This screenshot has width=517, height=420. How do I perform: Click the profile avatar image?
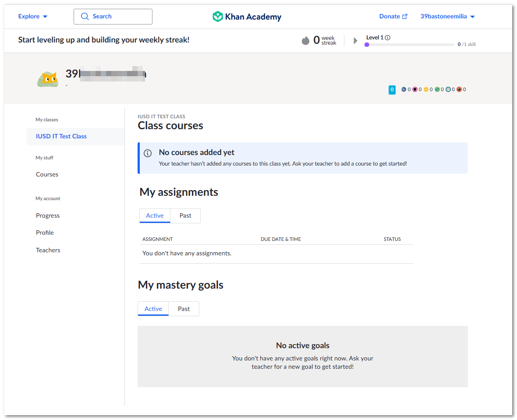click(x=48, y=79)
